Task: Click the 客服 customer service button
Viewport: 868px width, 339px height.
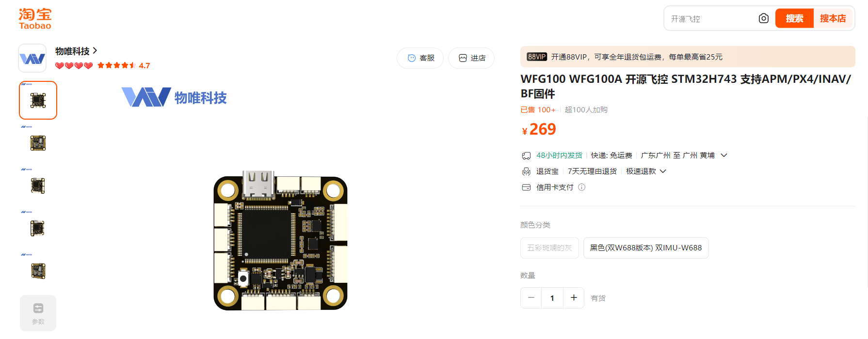Action: tap(420, 58)
